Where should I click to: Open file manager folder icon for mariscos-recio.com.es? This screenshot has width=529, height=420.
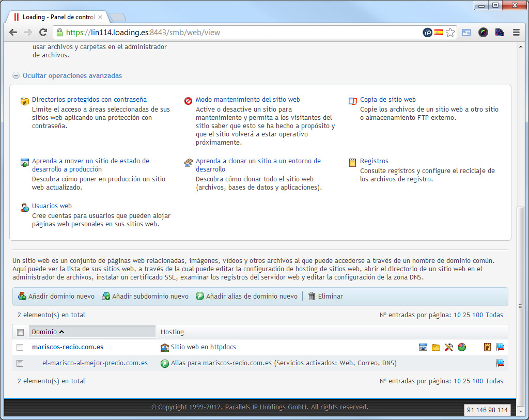pos(436,347)
